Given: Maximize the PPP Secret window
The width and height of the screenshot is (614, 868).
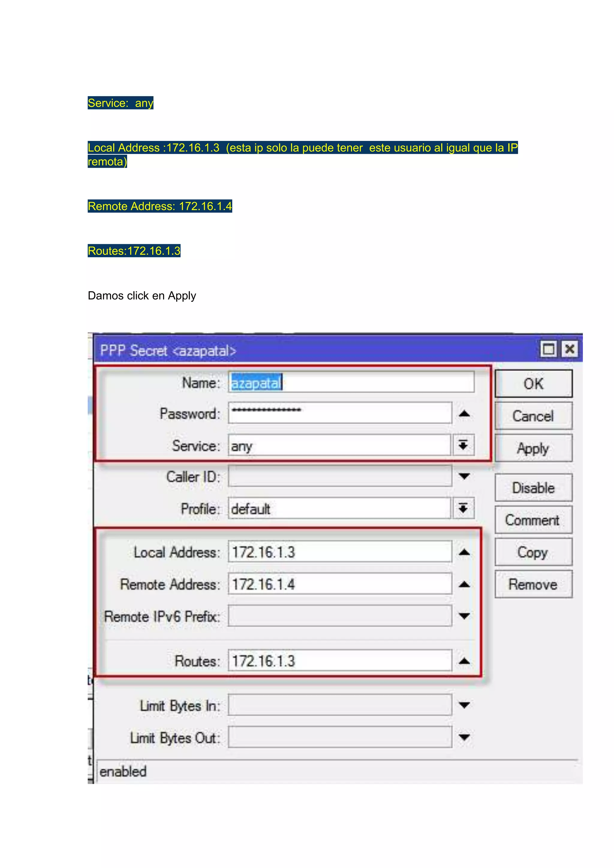Looking at the screenshot, I should [549, 349].
